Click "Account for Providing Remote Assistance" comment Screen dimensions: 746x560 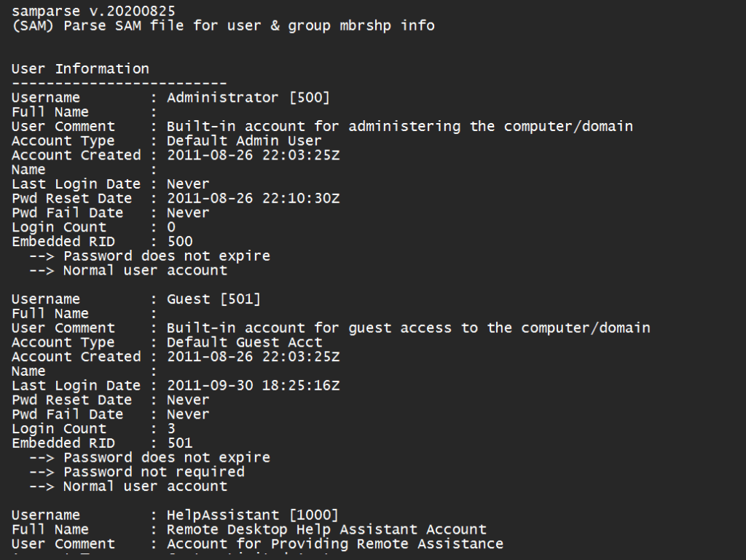click(x=335, y=544)
